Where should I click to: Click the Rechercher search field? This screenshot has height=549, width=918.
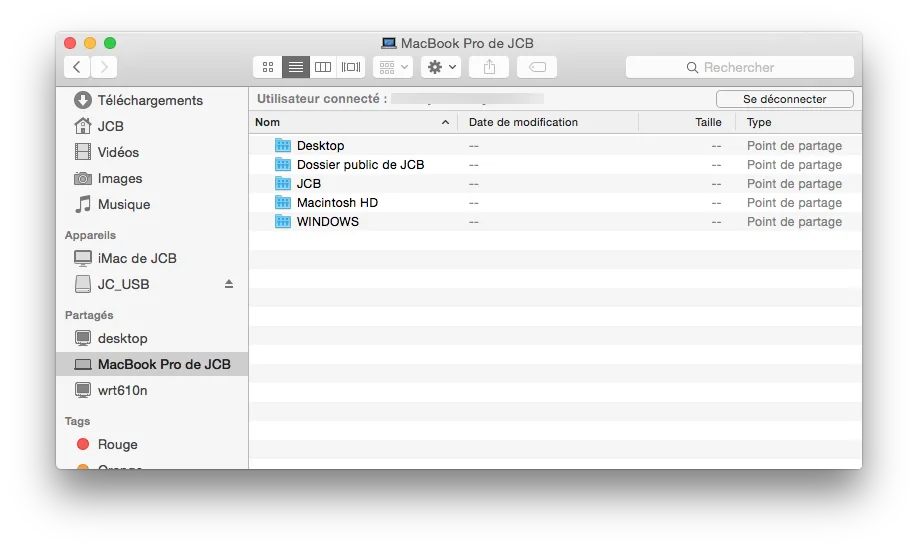point(739,67)
